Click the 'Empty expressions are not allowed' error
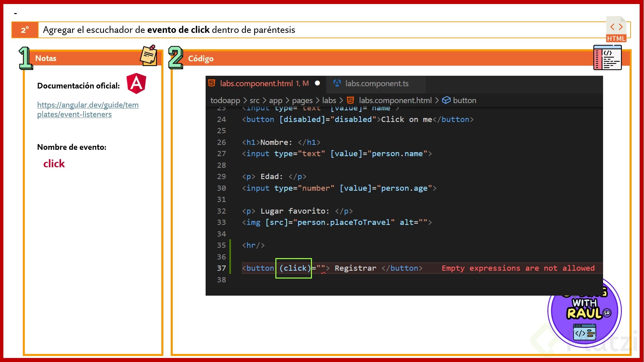 pyautogui.click(x=518, y=268)
